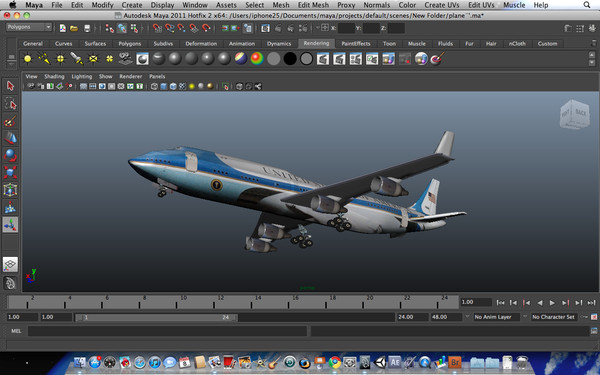Screen dimensions: 600x375
Task: Open the Polygons menu set dropdown
Action: [x=29, y=27]
